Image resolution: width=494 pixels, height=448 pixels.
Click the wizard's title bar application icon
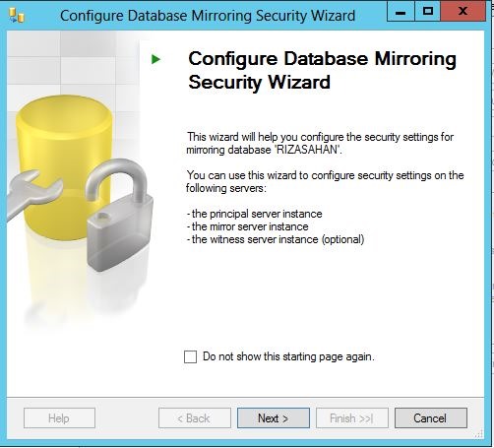pyautogui.click(x=16, y=16)
